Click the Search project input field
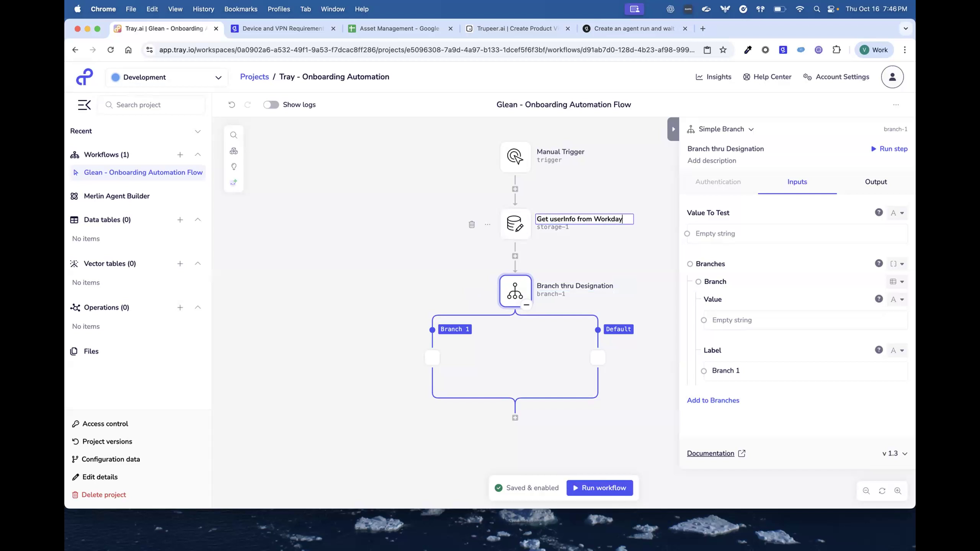 point(151,104)
